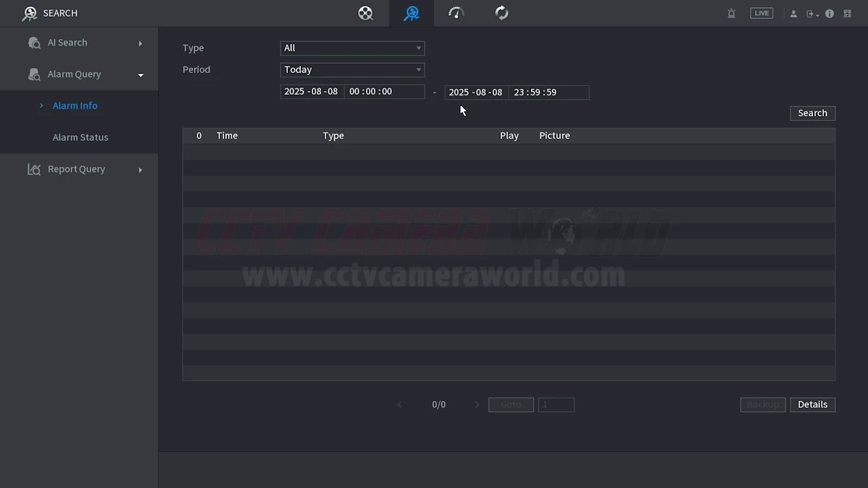Collapse the Alarm Query menu arrow
This screenshot has width=868, height=488.
[x=140, y=75]
